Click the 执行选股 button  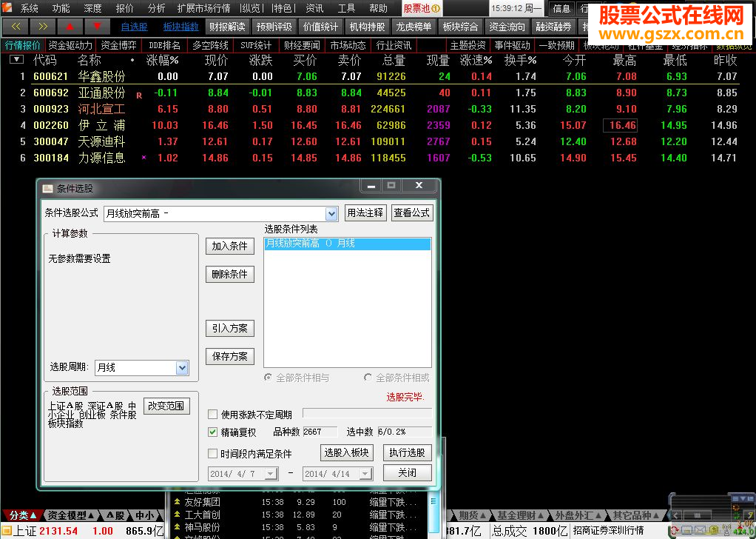coord(408,452)
